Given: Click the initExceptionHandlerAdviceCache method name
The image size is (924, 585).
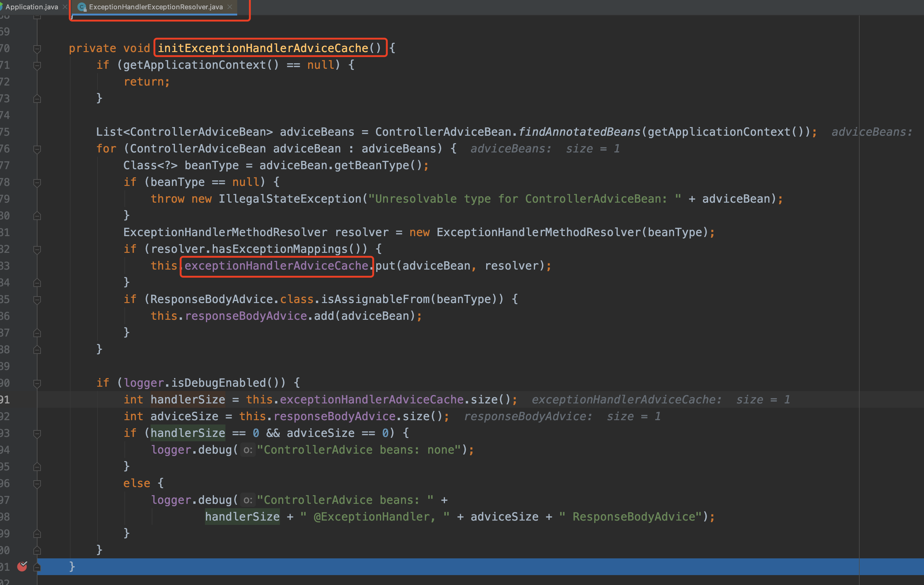Looking at the screenshot, I should pos(263,48).
